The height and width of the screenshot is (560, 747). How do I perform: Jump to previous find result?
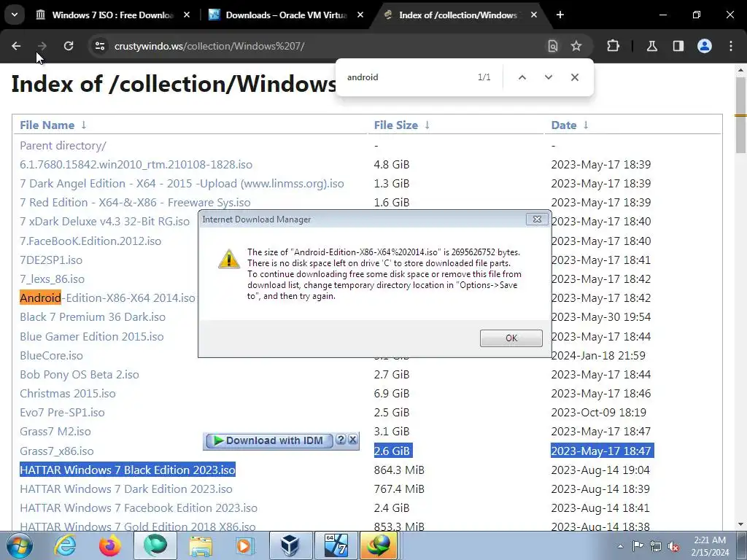(x=522, y=77)
